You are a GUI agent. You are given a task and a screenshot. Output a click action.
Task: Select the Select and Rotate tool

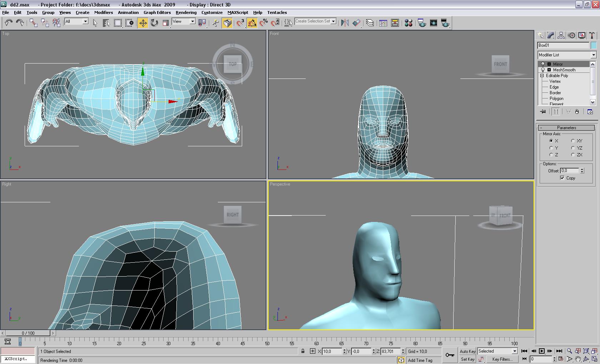[x=154, y=23]
